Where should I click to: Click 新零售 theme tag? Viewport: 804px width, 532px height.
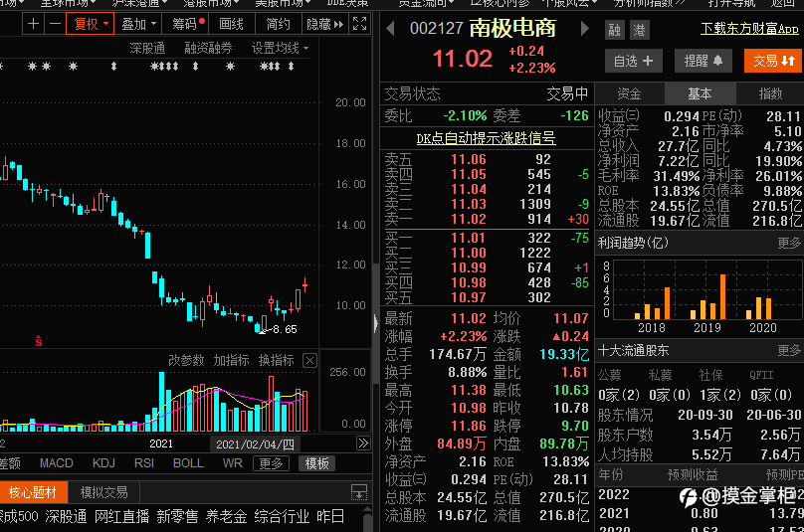pos(177,516)
